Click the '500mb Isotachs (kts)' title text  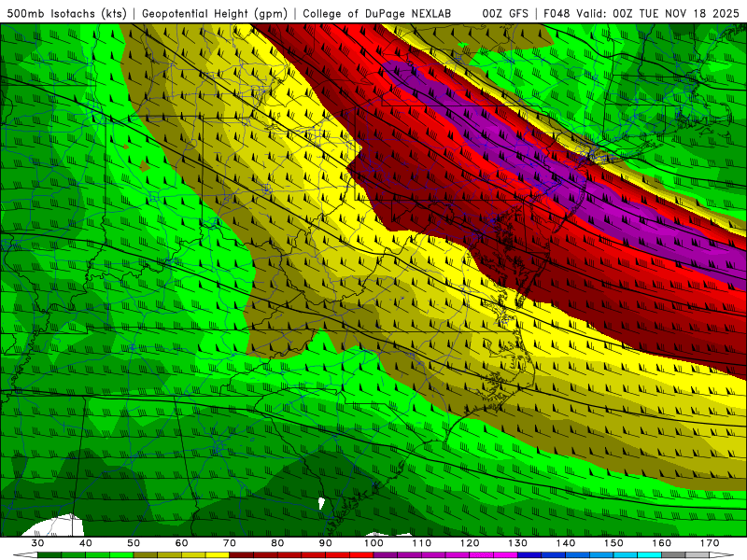66,13
